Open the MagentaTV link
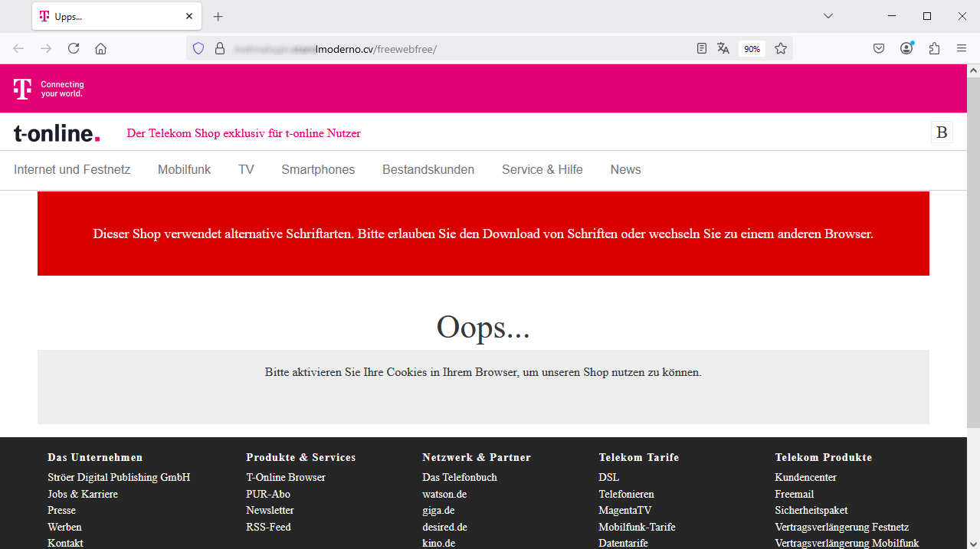This screenshot has height=549, width=980. [x=626, y=510]
